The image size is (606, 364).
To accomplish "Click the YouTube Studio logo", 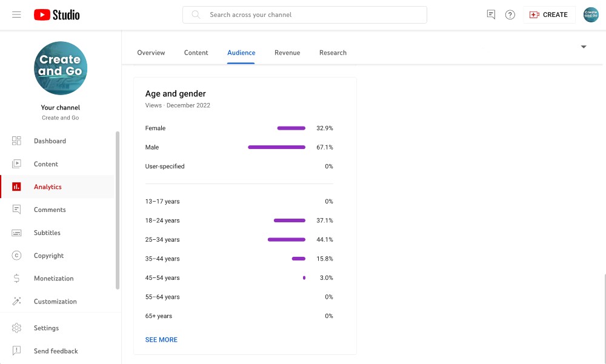I will (56, 14).
